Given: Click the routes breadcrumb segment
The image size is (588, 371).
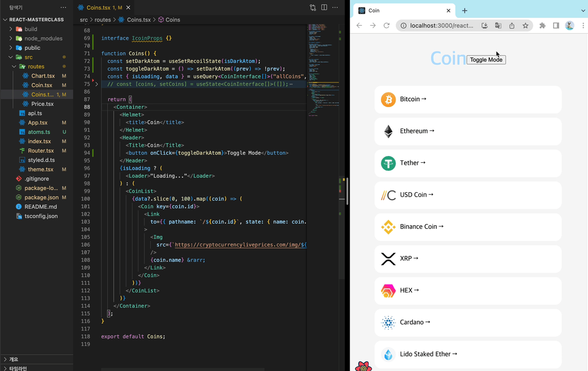Looking at the screenshot, I should pyautogui.click(x=102, y=20).
